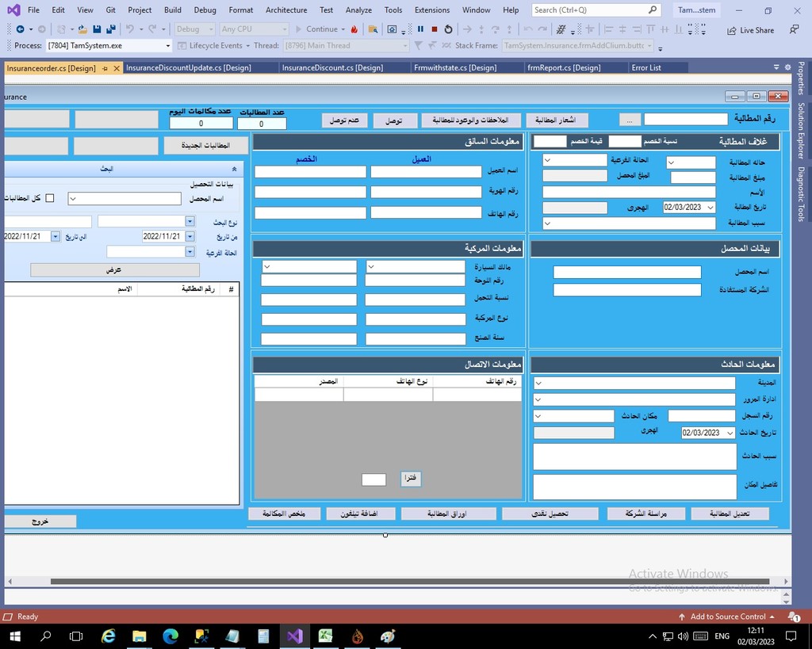This screenshot has height=649, width=812.
Task: Open the Debug menu
Action: click(205, 10)
